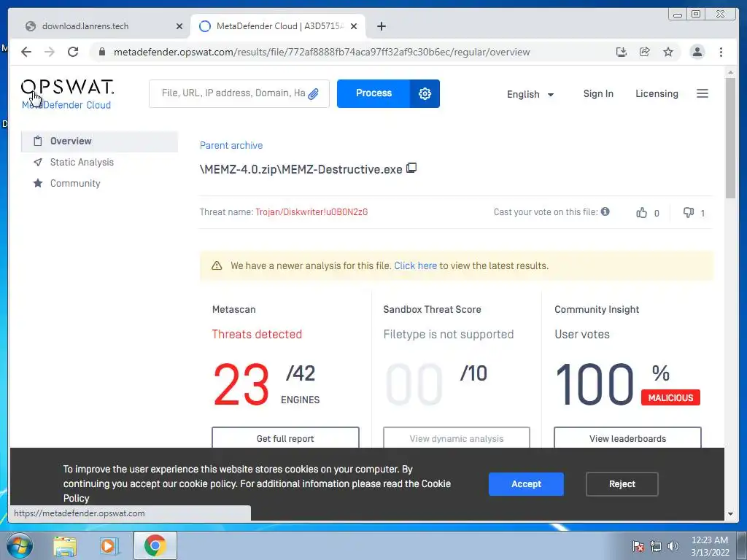
Task: Select Overview in the sidebar
Action: tap(99, 141)
